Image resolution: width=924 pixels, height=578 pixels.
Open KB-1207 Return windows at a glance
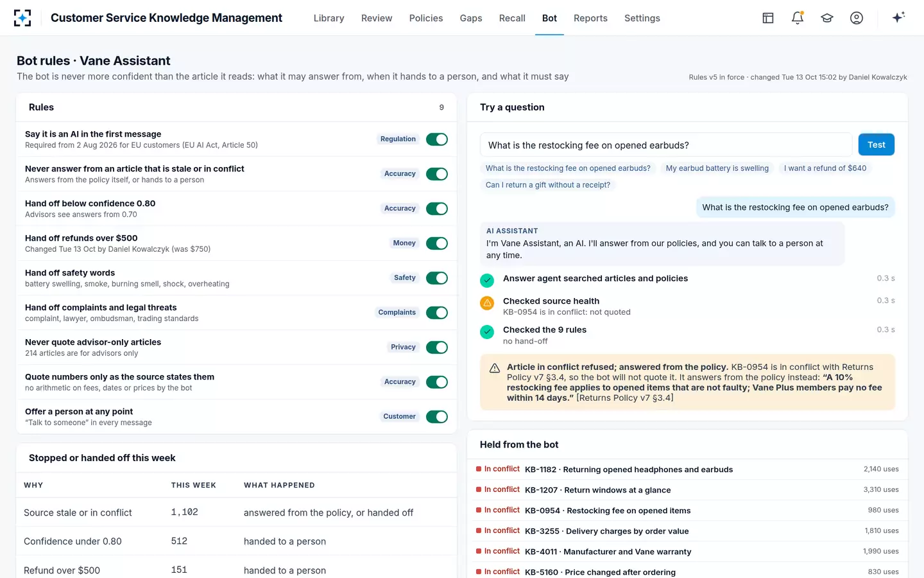click(687, 490)
